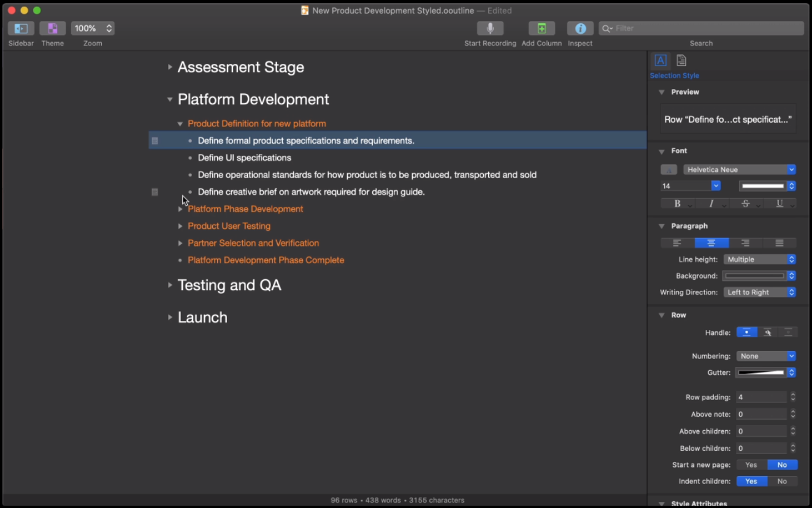This screenshot has width=812, height=508.
Task: Click the Filter search field
Action: [701, 28]
